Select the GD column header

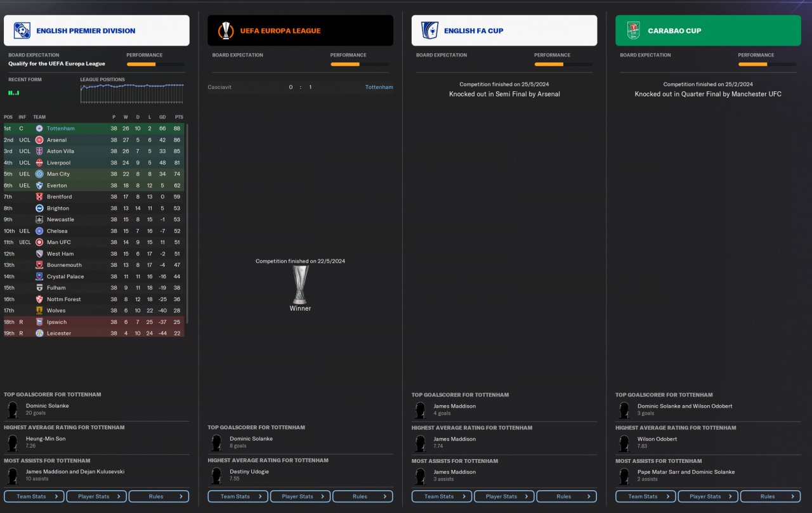(162, 117)
